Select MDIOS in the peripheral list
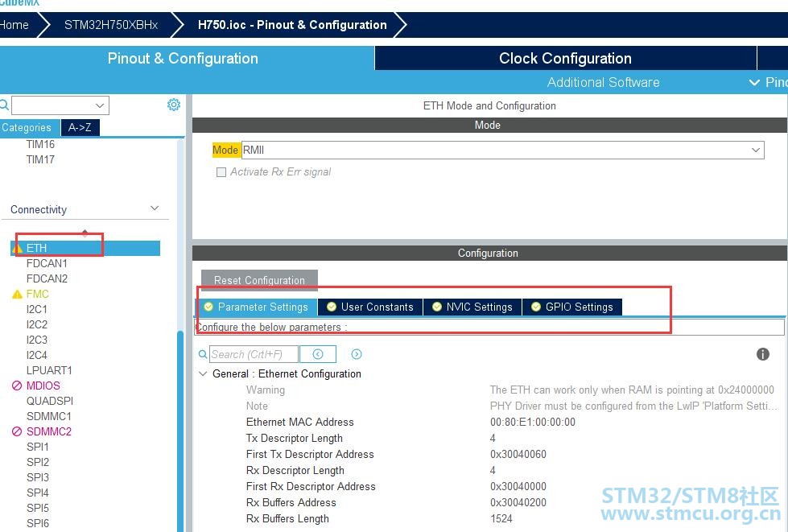This screenshot has width=788, height=532. click(43, 386)
